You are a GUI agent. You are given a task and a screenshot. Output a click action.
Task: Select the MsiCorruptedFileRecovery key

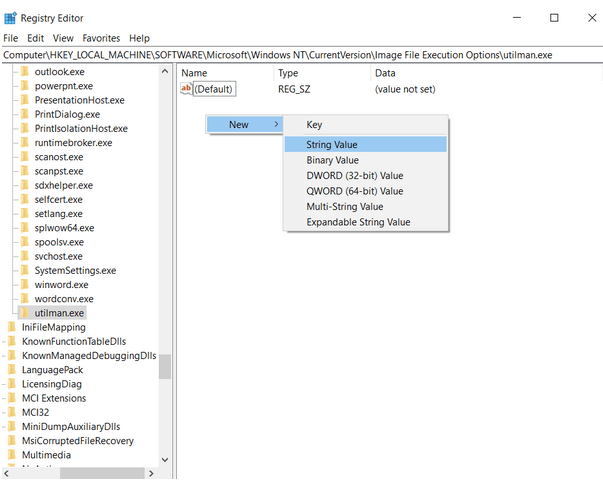(x=78, y=441)
